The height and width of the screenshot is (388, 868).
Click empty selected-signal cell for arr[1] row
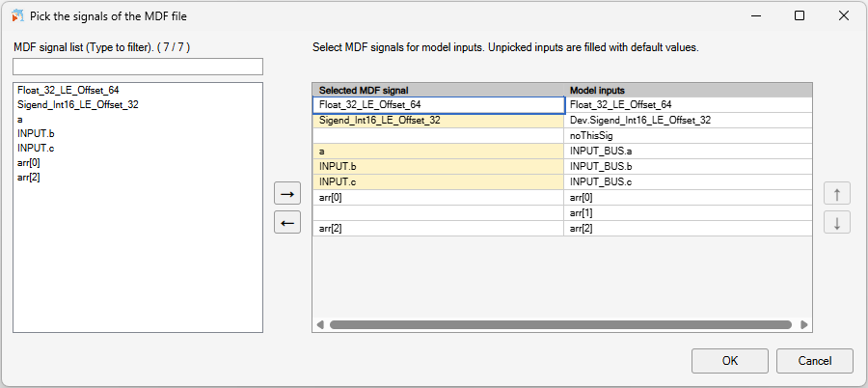pos(439,213)
